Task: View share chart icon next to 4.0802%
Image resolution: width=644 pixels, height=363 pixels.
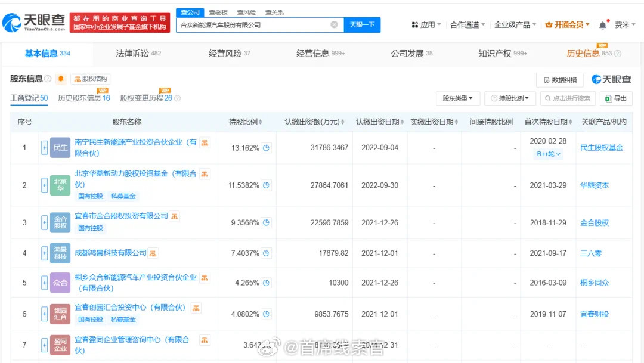Action: point(266,314)
